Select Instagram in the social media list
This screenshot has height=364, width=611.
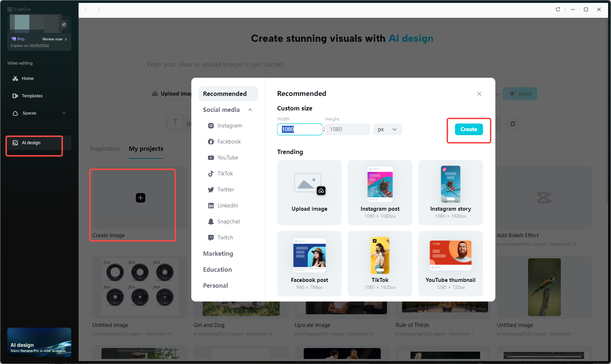229,125
